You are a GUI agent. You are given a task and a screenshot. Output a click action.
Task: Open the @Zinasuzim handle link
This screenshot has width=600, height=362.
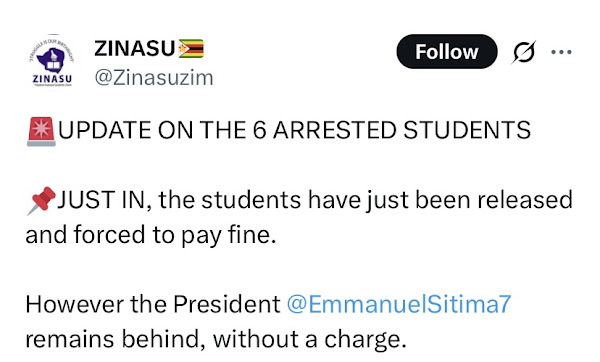pos(154,78)
